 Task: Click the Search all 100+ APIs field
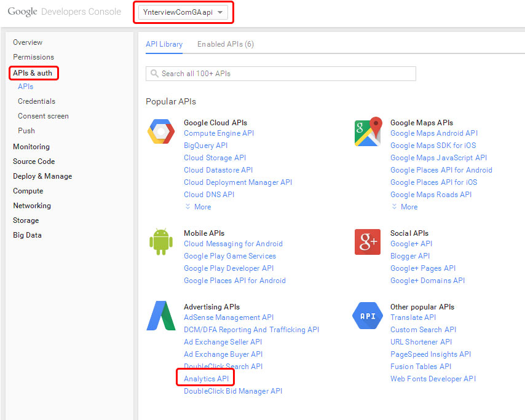[280, 74]
